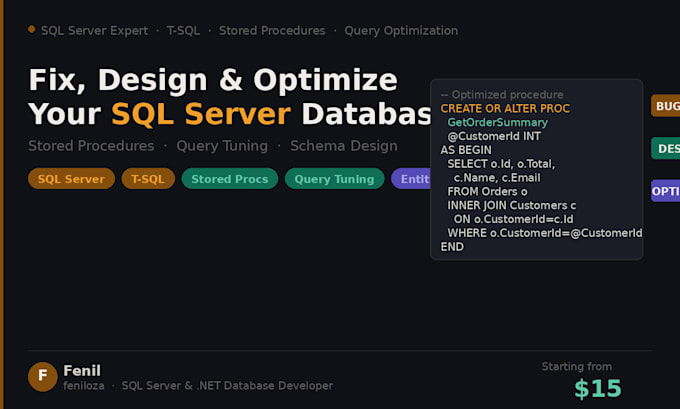Click the $15 price
Viewport: 680px width, 409px height.
tap(598, 388)
